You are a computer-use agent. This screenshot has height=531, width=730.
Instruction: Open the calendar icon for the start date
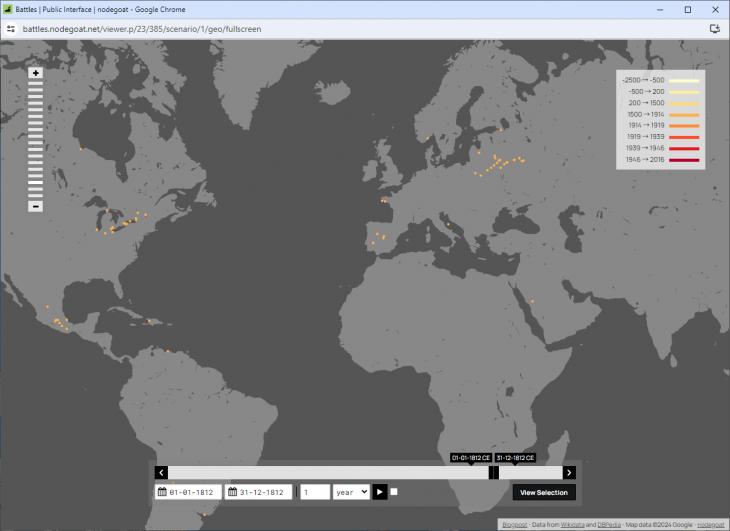click(162, 492)
